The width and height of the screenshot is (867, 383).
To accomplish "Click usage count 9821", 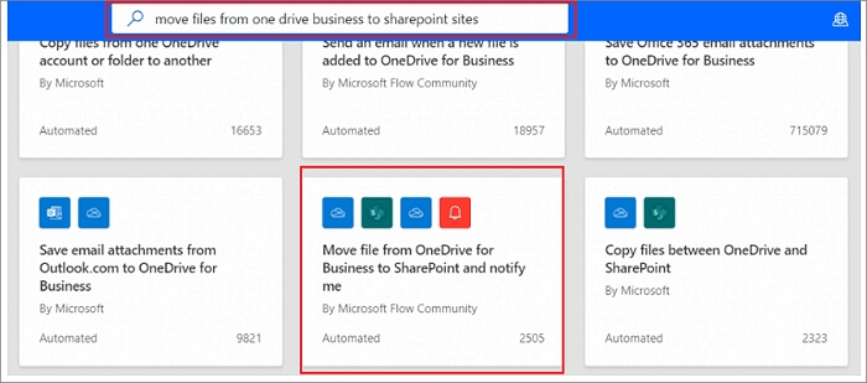I will click(x=249, y=338).
